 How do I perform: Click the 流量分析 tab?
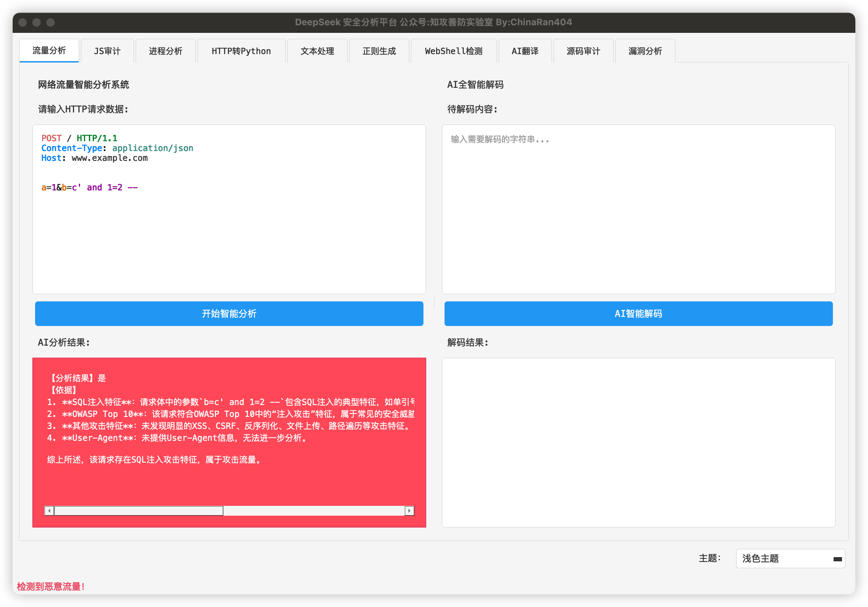pos(49,51)
